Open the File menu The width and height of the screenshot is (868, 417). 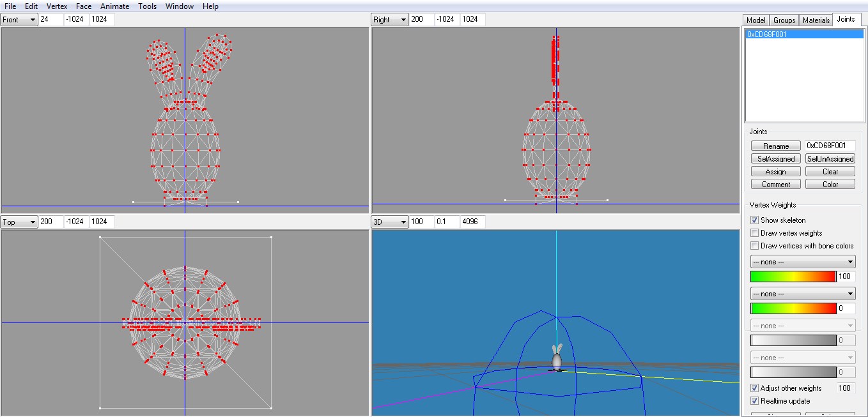click(x=10, y=6)
